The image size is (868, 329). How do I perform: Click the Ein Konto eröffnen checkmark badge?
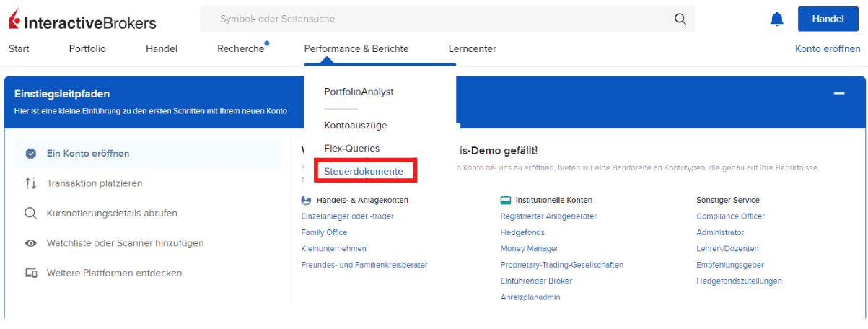(30, 154)
